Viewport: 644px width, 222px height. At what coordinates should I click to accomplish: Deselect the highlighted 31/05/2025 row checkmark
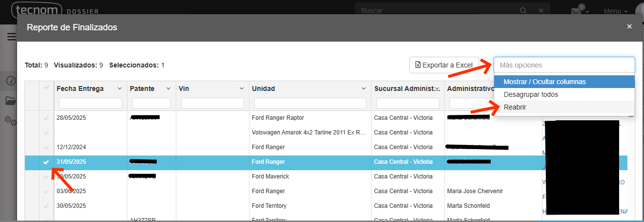[x=46, y=162]
